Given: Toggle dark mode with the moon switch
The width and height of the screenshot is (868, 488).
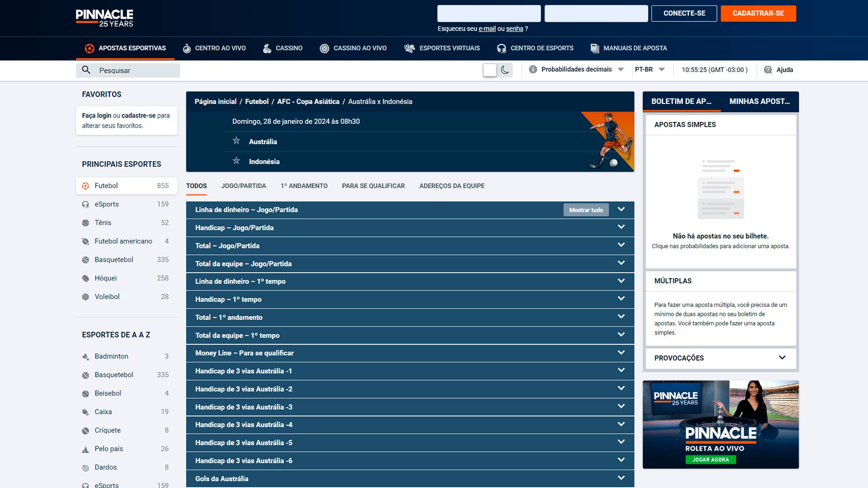Looking at the screenshot, I should point(505,70).
